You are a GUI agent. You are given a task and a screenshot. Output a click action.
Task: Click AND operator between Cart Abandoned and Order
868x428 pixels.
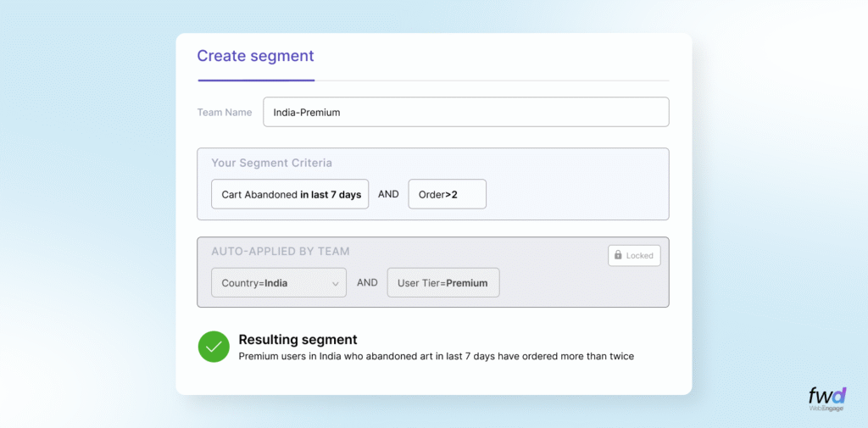tap(388, 194)
